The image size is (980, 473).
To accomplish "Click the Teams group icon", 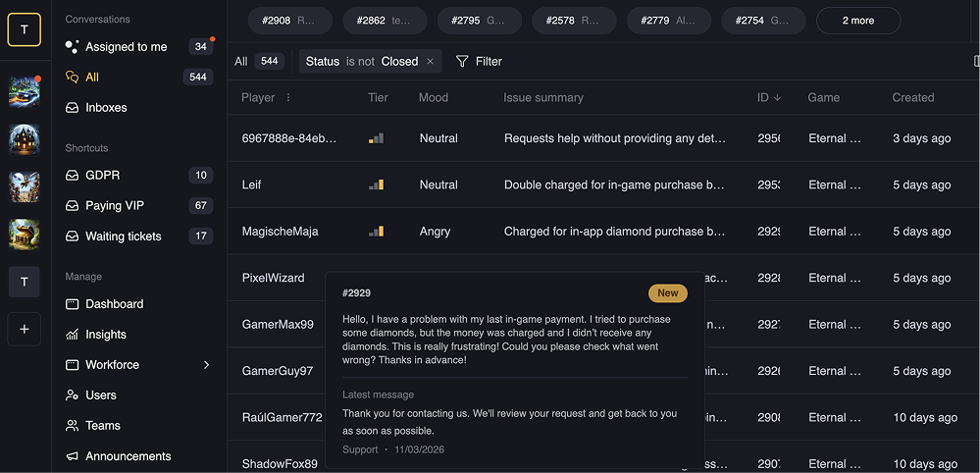I will 72,426.
